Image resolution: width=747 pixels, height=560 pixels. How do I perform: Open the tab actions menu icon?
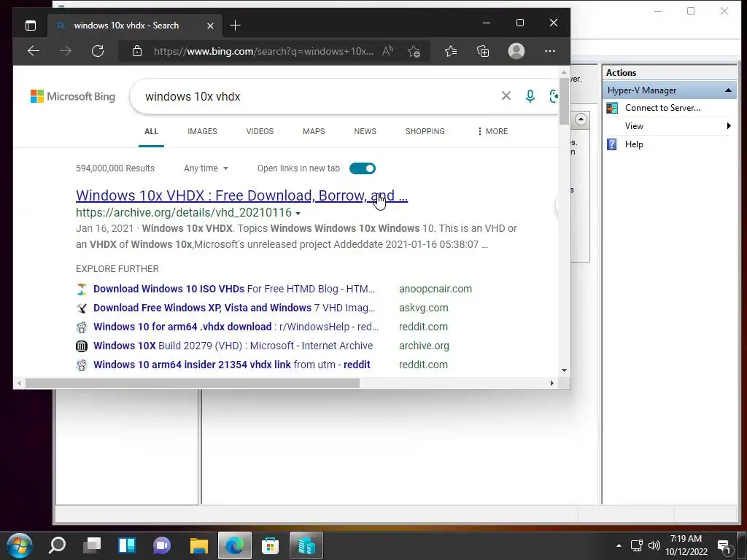31,26
